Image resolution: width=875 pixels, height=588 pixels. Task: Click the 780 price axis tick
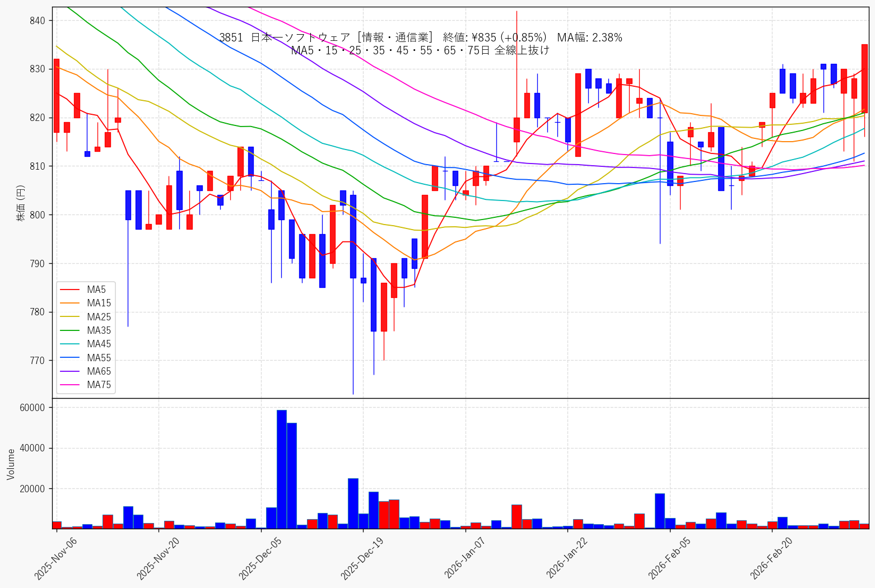point(38,312)
